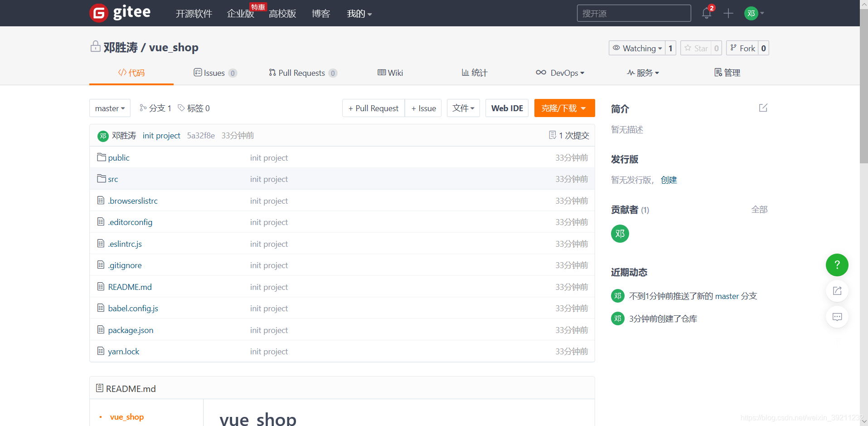868x426 pixels.
Task: Click vue_shop in README table of contents
Action: pos(127,416)
